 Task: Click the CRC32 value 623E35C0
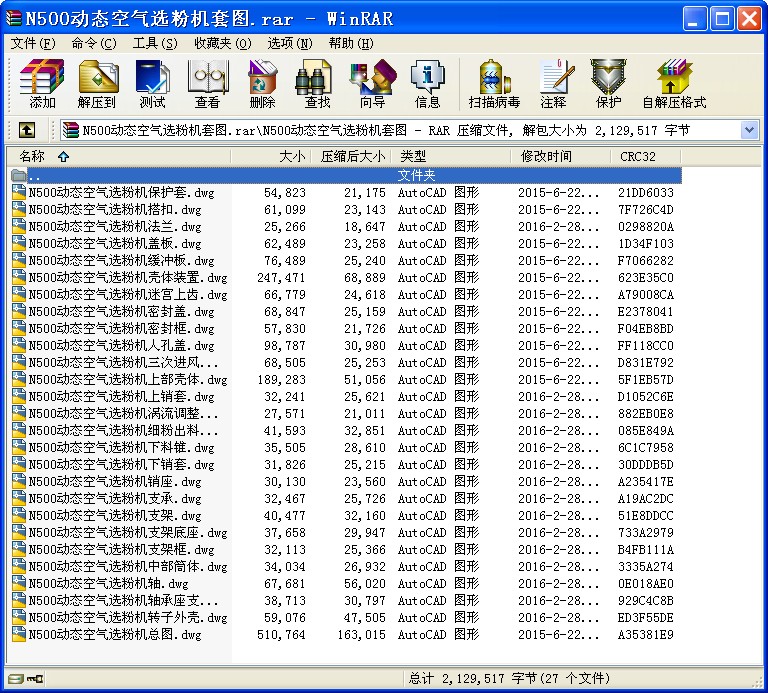point(646,278)
